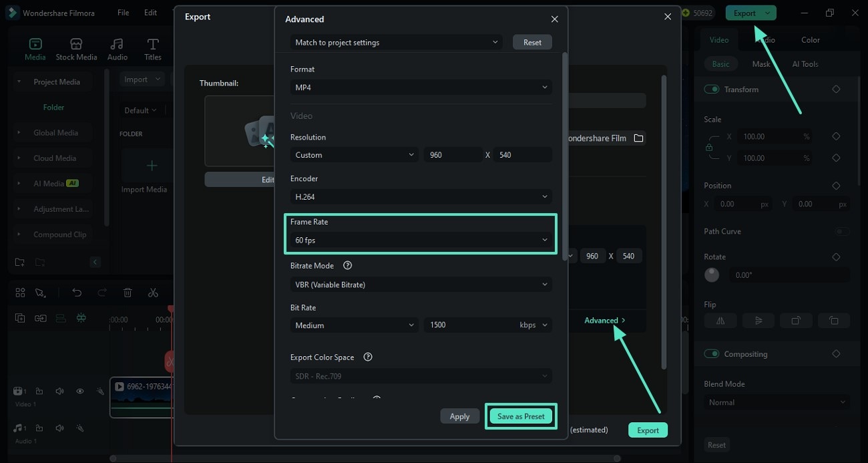Rotate clockwise icon in Flip section
This screenshot has width=868, height=463.
[x=796, y=321]
